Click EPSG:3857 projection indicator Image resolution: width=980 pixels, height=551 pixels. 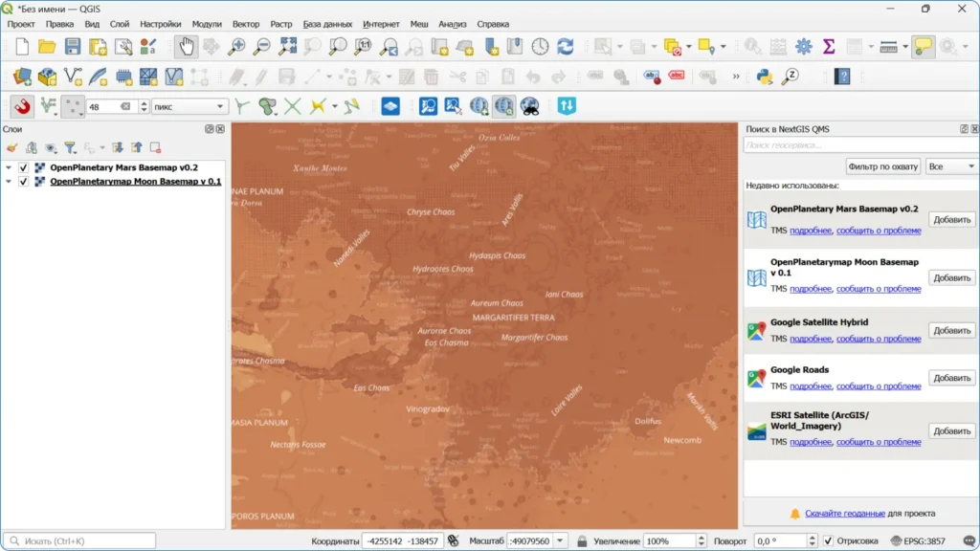pyautogui.click(x=918, y=541)
